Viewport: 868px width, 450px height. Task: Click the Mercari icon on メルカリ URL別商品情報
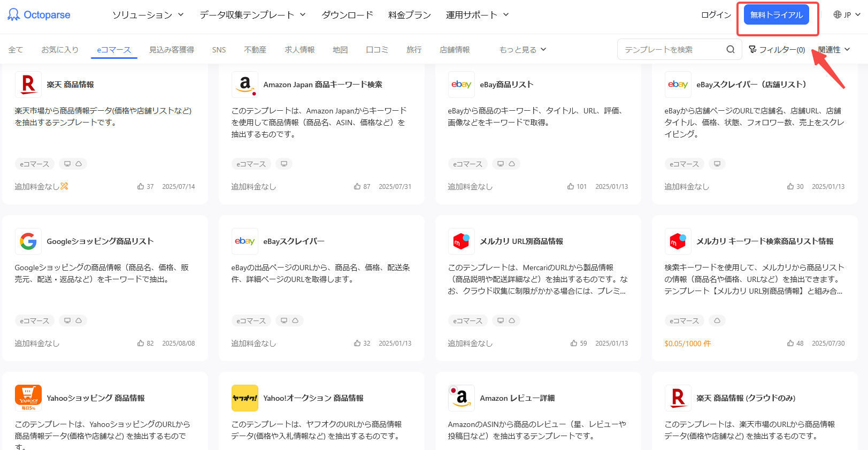(461, 241)
